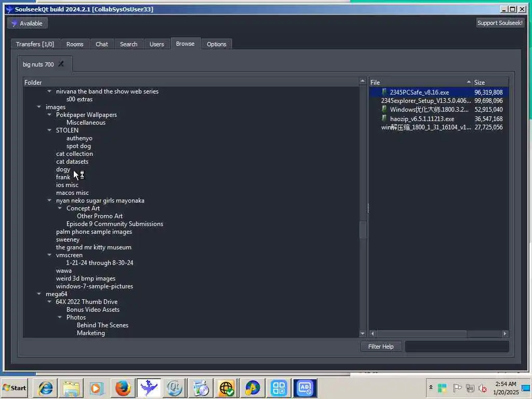Collapse the images folder
The width and height of the screenshot is (532, 399).
(39, 107)
